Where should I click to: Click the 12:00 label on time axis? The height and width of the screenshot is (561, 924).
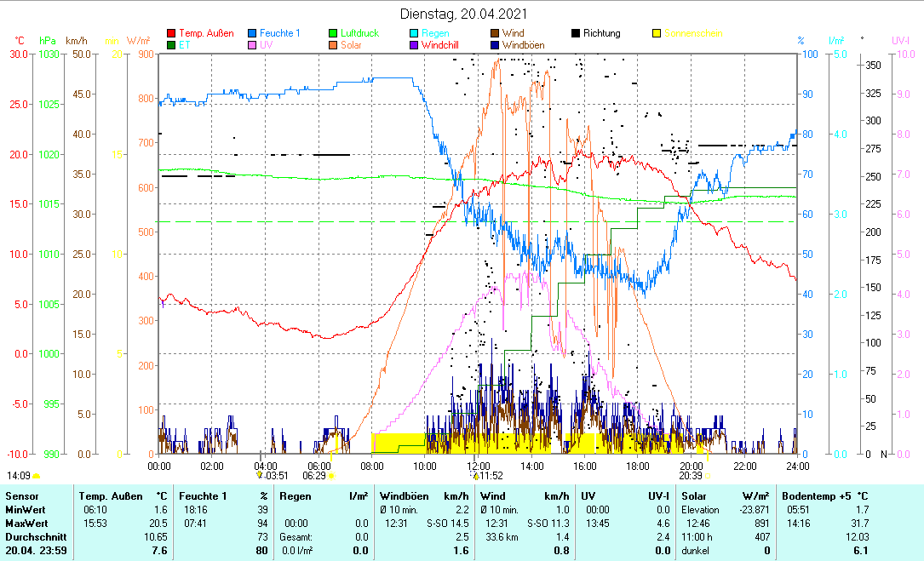pyautogui.click(x=478, y=466)
